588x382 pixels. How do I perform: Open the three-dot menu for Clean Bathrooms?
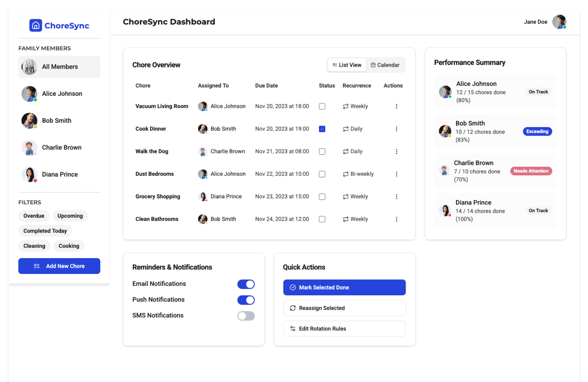pos(396,219)
